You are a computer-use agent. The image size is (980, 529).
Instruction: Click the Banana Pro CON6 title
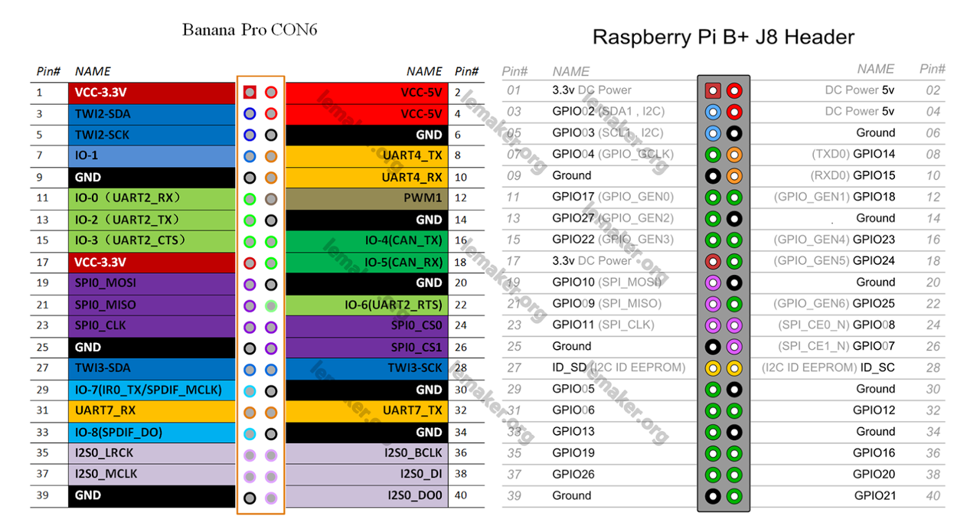250,30
